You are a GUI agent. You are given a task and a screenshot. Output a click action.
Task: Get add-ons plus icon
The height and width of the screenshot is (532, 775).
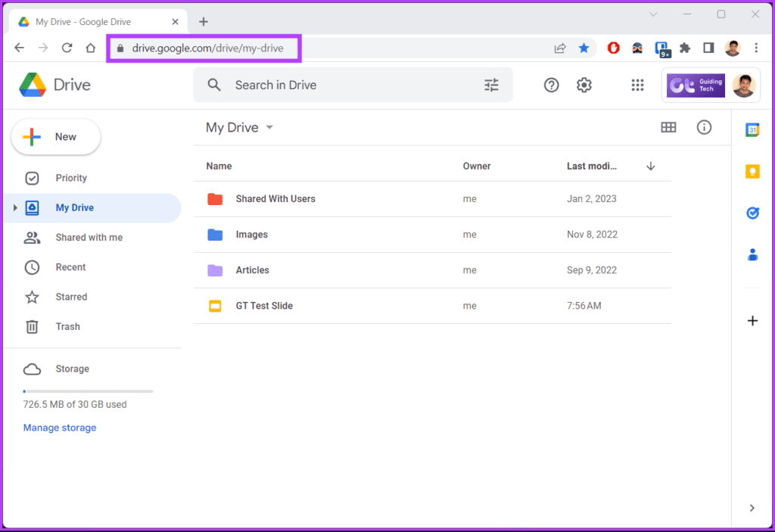click(752, 321)
